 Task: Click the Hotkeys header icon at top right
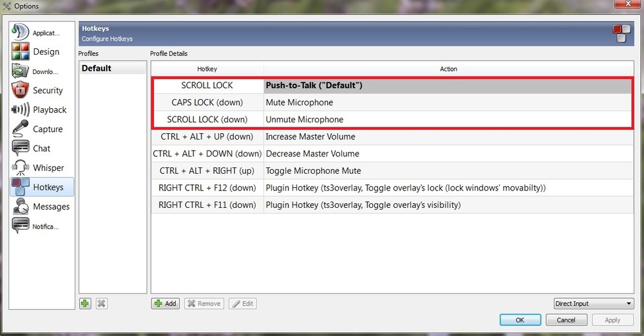tap(621, 33)
